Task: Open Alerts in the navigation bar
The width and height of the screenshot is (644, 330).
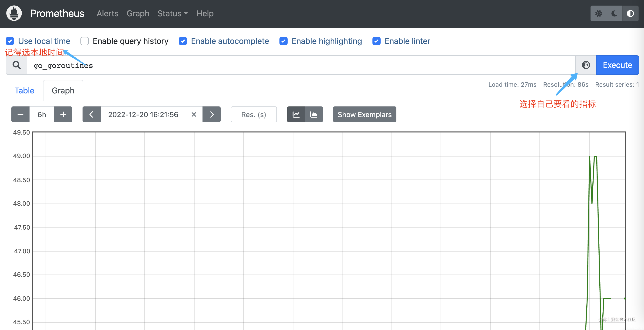Action: click(x=107, y=13)
